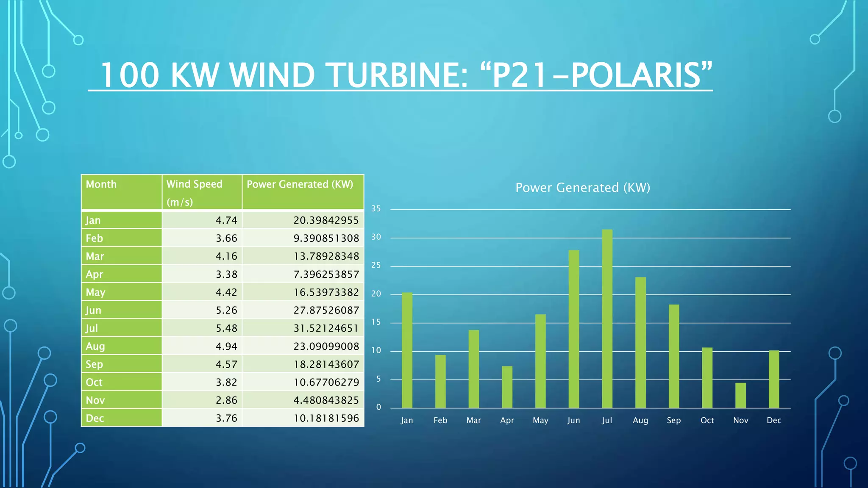Click the Wind Speed (m/s) header cell
The image size is (868, 488).
coord(202,192)
